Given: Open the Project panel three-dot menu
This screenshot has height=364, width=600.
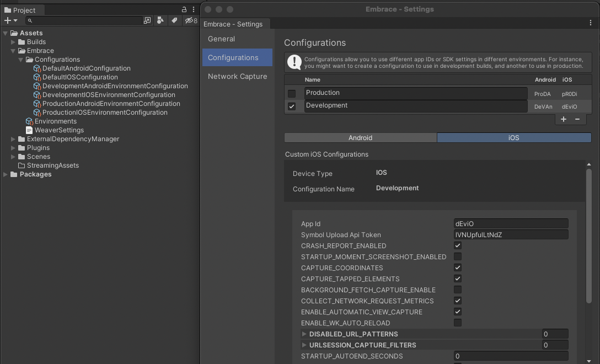Looking at the screenshot, I should pyautogui.click(x=193, y=9).
